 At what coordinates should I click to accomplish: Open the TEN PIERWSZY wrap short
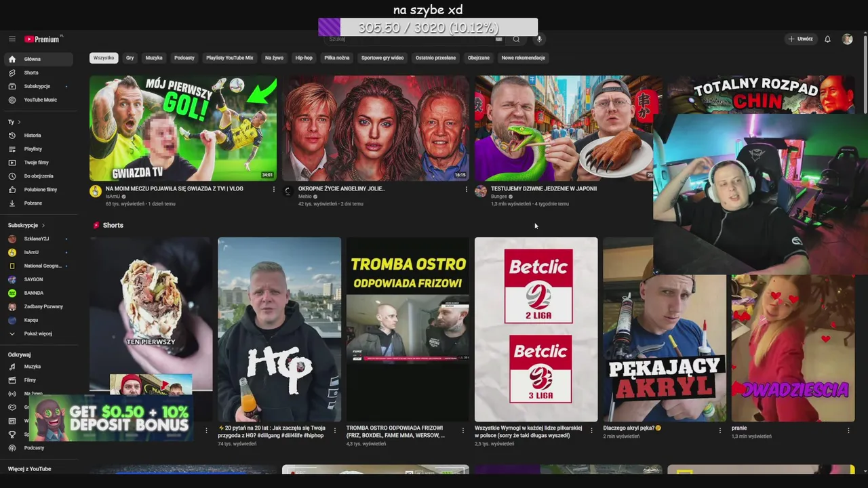pos(151,315)
